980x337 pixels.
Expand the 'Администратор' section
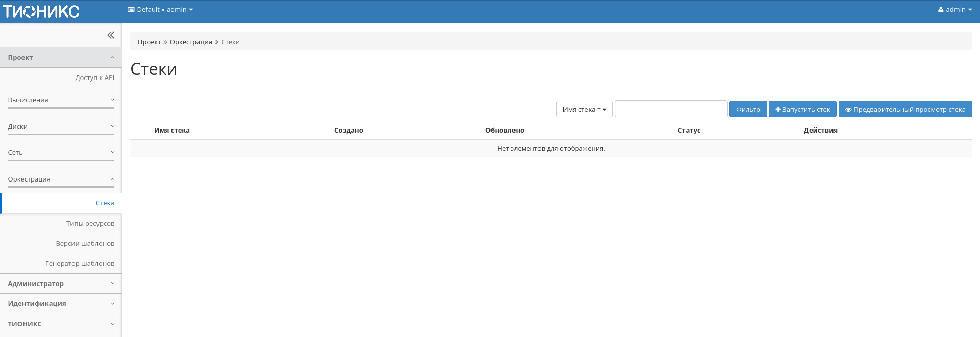61,284
